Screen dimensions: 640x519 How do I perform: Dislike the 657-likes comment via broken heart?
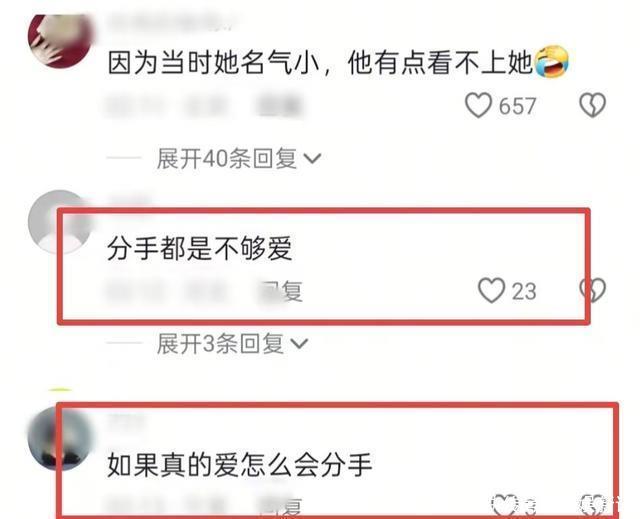(x=592, y=105)
